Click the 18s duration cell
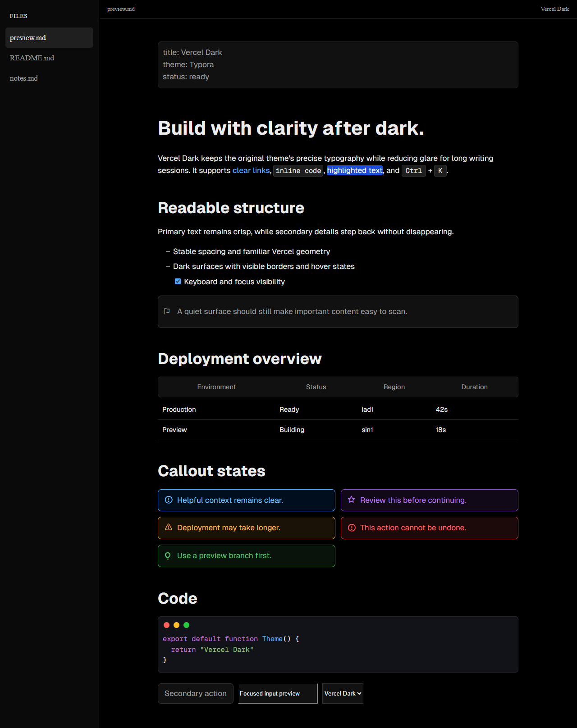Image resolution: width=577 pixels, height=728 pixels. 475,430
